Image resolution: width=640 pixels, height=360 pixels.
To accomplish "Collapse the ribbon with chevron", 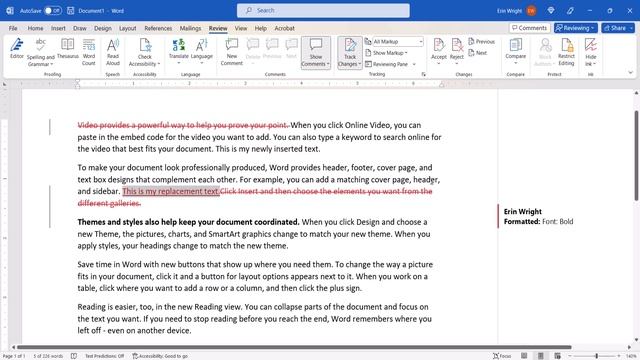I will 631,73.
